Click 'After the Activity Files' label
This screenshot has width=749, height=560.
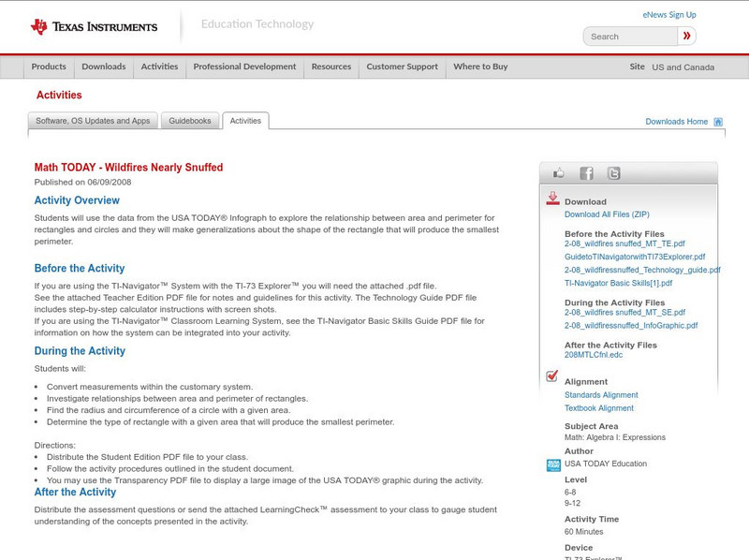point(610,345)
